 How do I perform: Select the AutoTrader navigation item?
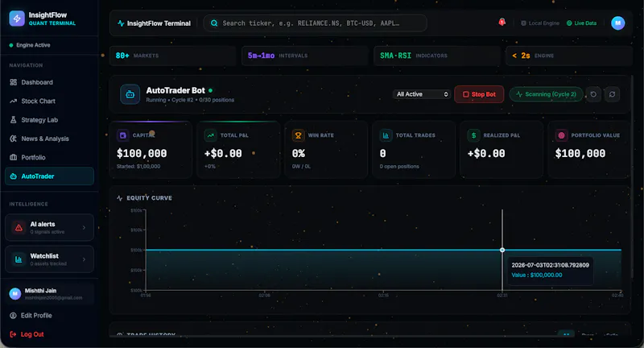pos(49,176)
